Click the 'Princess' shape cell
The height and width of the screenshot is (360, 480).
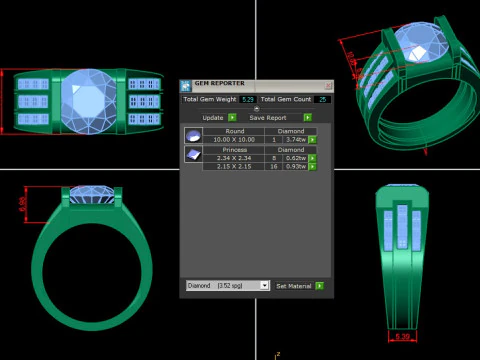[234, 150]
